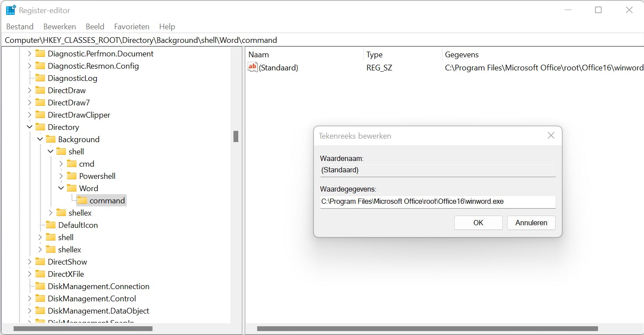The height and width of the screenshot is (335, 644).
Task: Collapse the Background key
Action: pyautogui.click(x=40, y=140)
